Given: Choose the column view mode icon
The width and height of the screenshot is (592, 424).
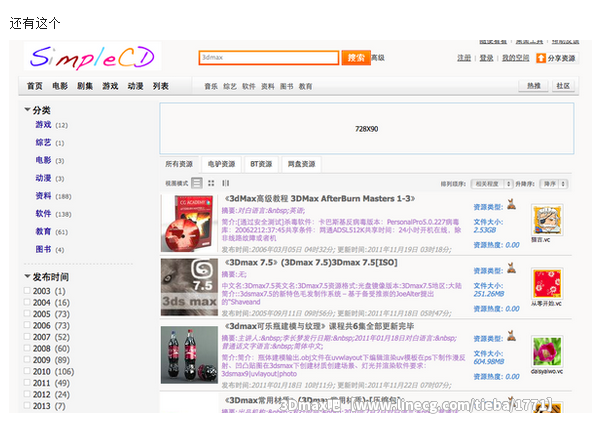Looking at the screenshot, I should click(226, 183).
